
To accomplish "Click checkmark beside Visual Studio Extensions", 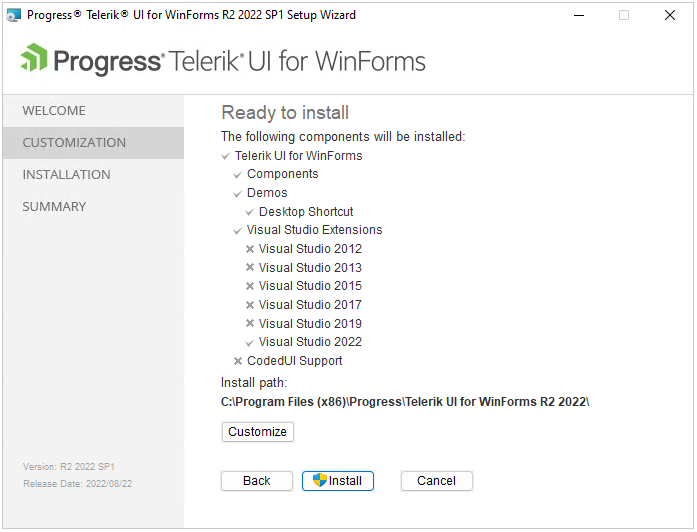I will tap(238, 231).
